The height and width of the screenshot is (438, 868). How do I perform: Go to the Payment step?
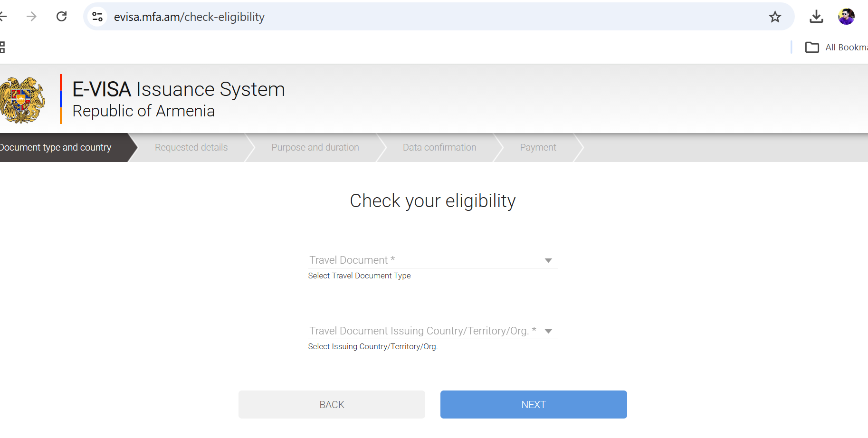click(538, 147)
